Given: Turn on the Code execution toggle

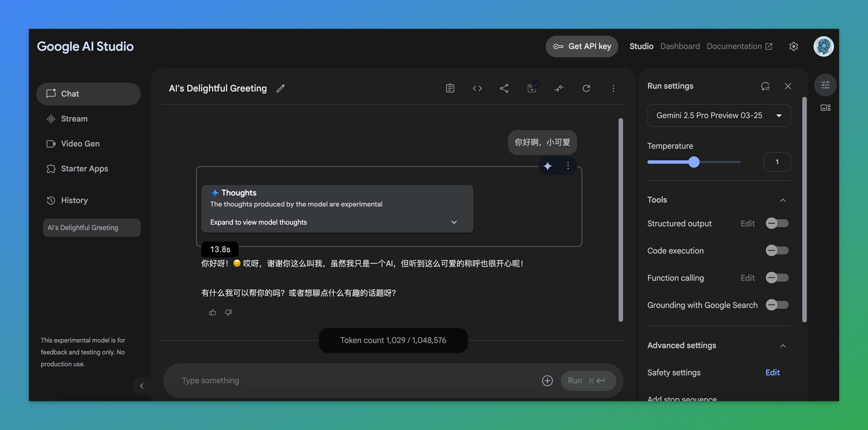Looking at the screenshot, I should pos(777,250).
